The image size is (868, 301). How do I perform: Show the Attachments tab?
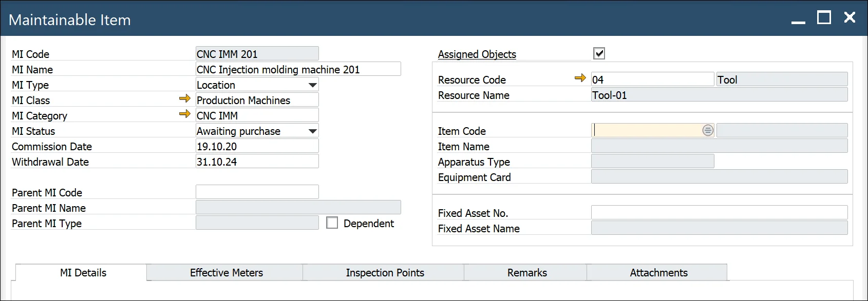coord(658,273)
